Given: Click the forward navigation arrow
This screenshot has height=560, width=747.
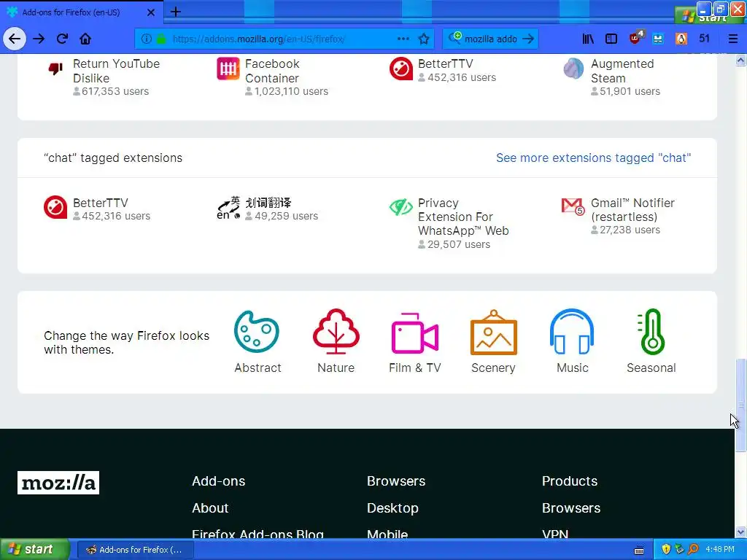Looking at the screenshot, I should click(39, 39).
